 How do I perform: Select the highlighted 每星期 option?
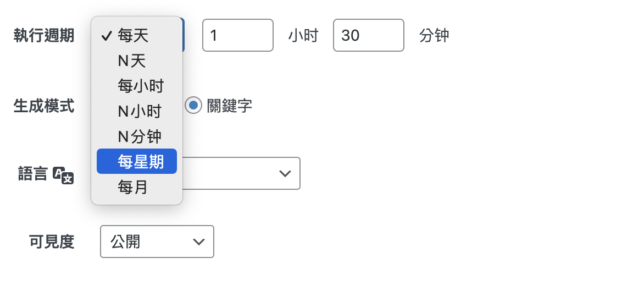[137, 161]
